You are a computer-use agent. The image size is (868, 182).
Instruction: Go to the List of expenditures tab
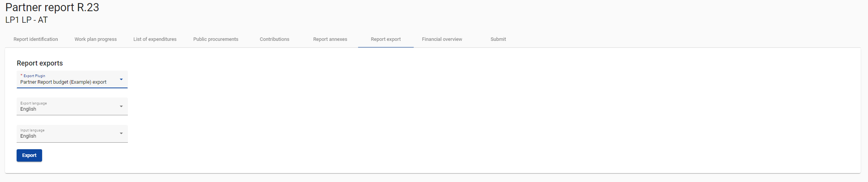pos(155,39)
